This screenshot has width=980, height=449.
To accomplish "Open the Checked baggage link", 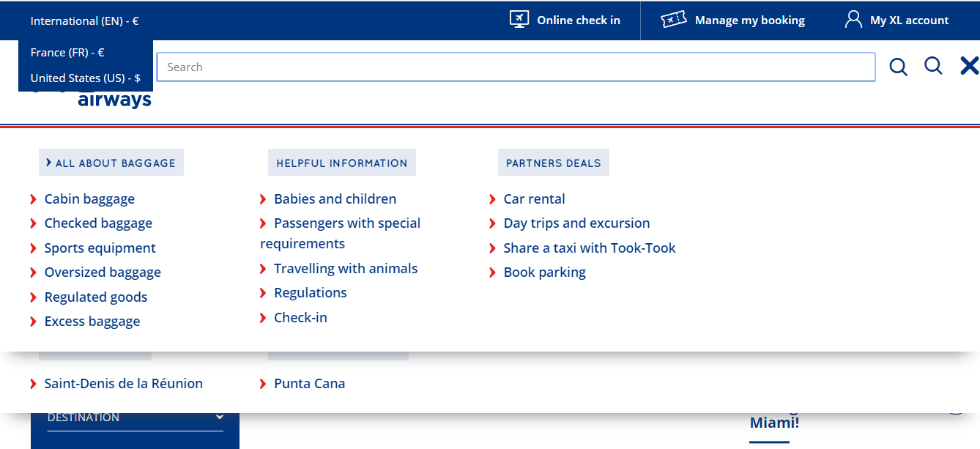I will [98, 223].
